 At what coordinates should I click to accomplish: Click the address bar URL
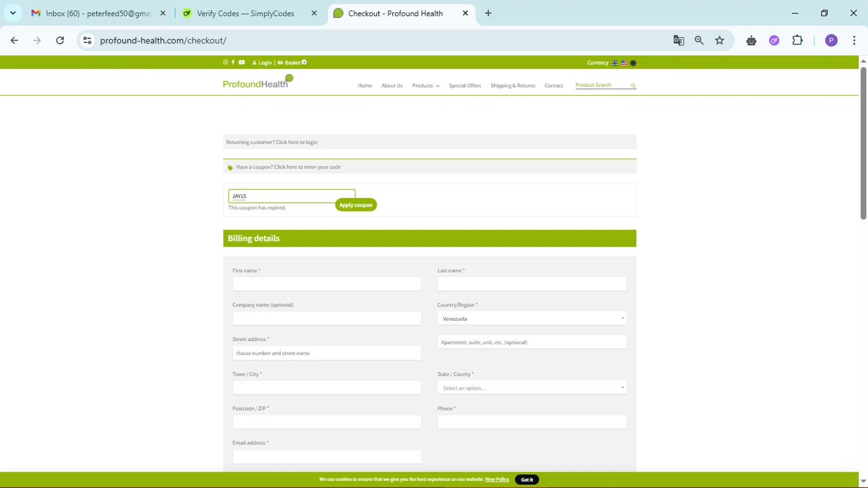pos(163,41)
